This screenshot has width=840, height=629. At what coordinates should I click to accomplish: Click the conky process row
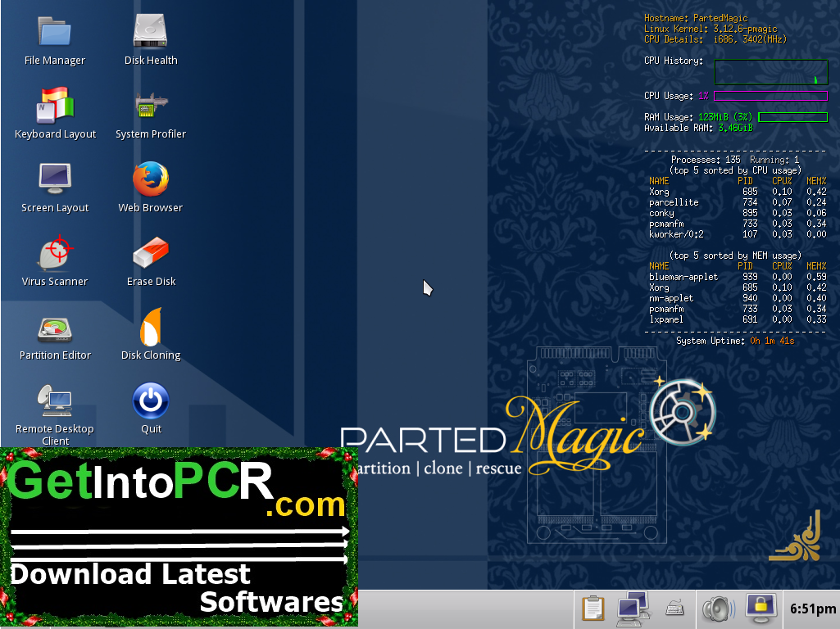pos(737,213)
